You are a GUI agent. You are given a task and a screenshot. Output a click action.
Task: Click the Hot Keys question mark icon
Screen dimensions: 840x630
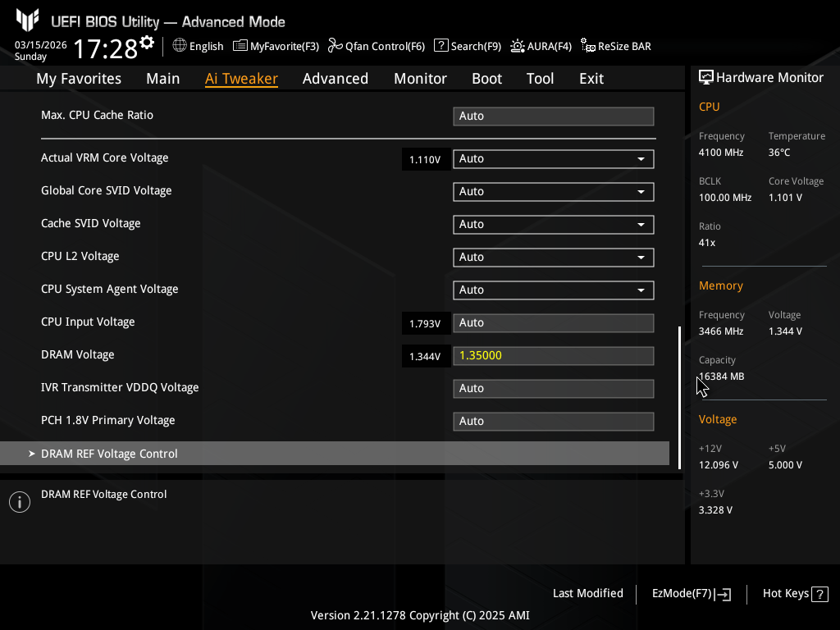(819, 594)
